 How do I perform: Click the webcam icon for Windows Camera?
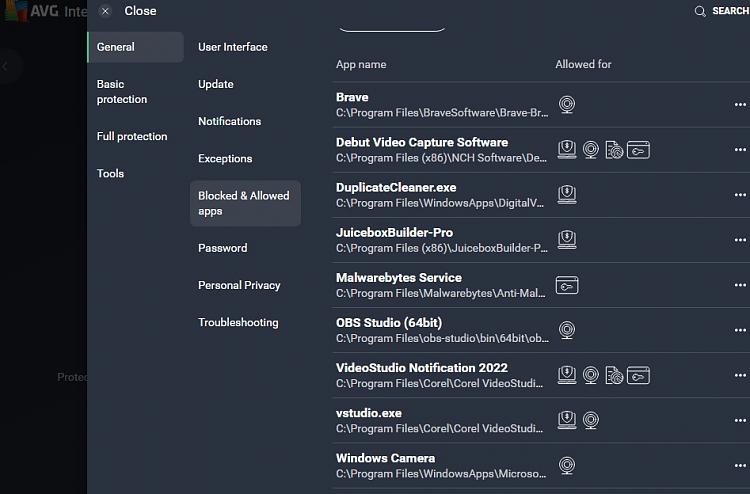tap(567, 465)
